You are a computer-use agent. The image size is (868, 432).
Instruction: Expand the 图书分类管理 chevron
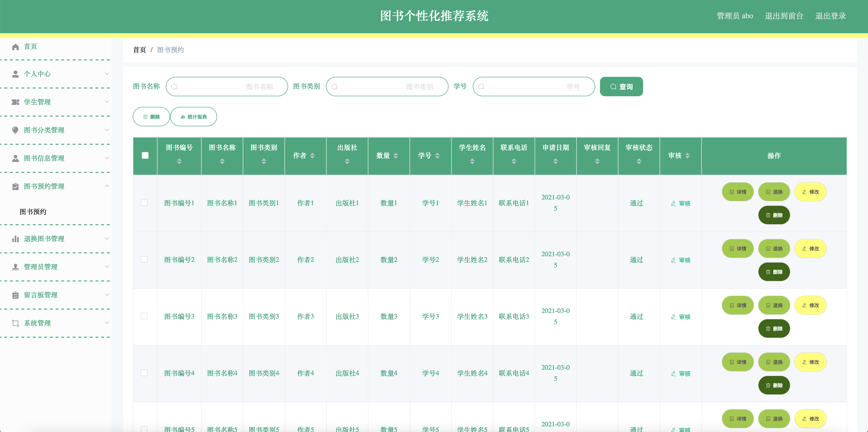click(x=107, y=130)
